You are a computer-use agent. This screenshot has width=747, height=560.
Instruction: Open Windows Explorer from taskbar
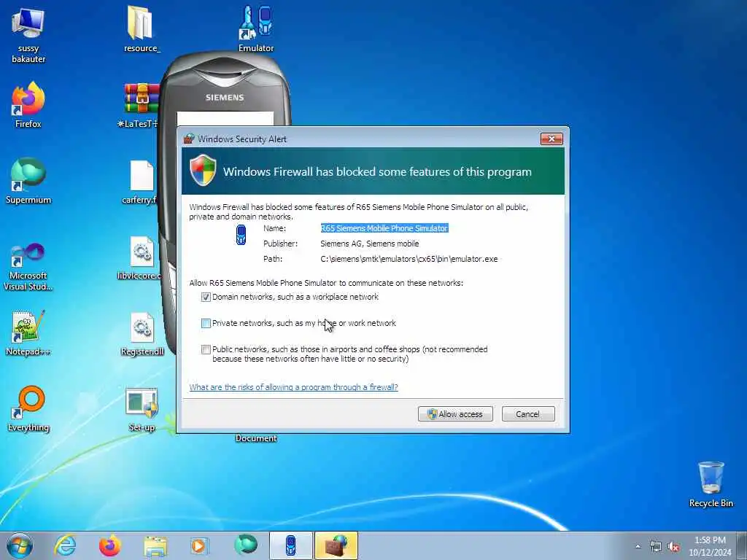pos(155,545)
